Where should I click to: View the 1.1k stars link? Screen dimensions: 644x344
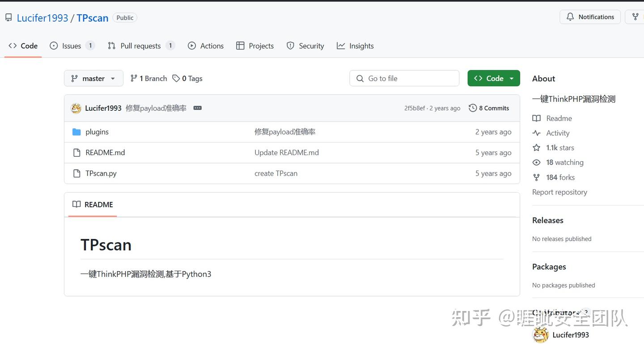560,148
